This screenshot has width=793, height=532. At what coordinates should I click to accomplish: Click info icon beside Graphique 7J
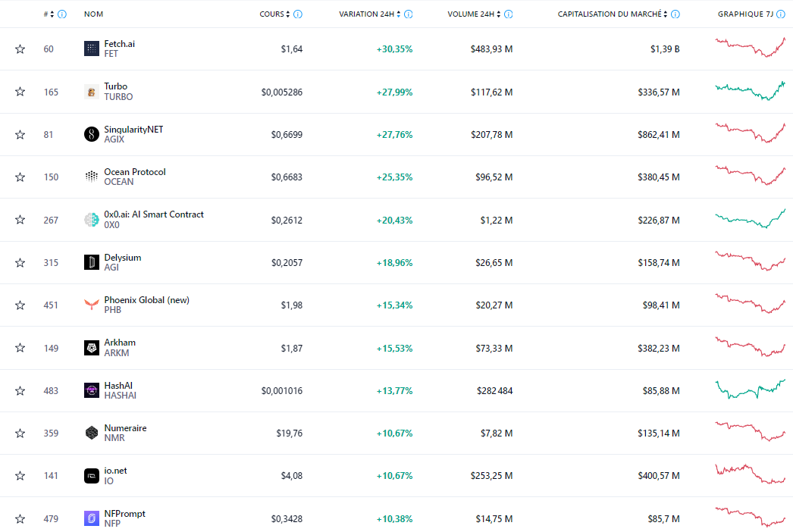(781, 14)
